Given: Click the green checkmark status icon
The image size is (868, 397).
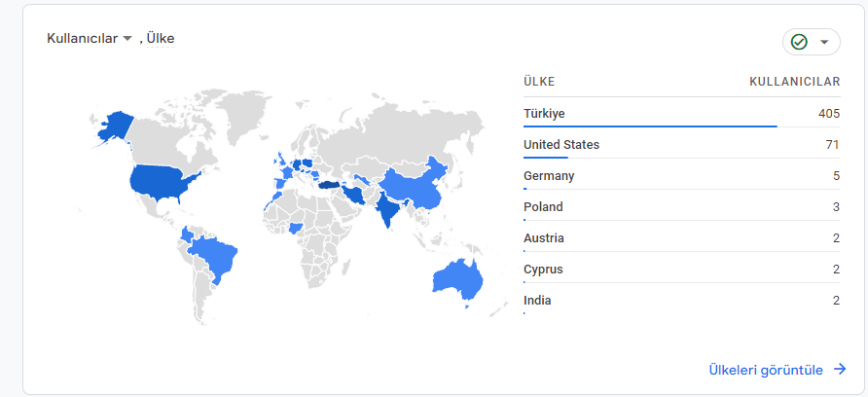Looking at the screenshot, I should coord(799,42).
